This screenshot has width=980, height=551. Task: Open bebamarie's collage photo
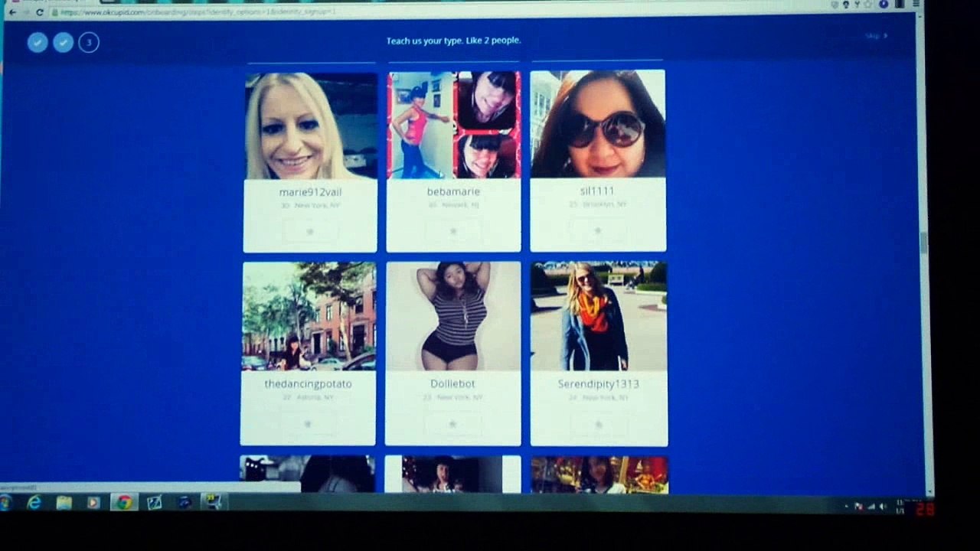point(454,126)
